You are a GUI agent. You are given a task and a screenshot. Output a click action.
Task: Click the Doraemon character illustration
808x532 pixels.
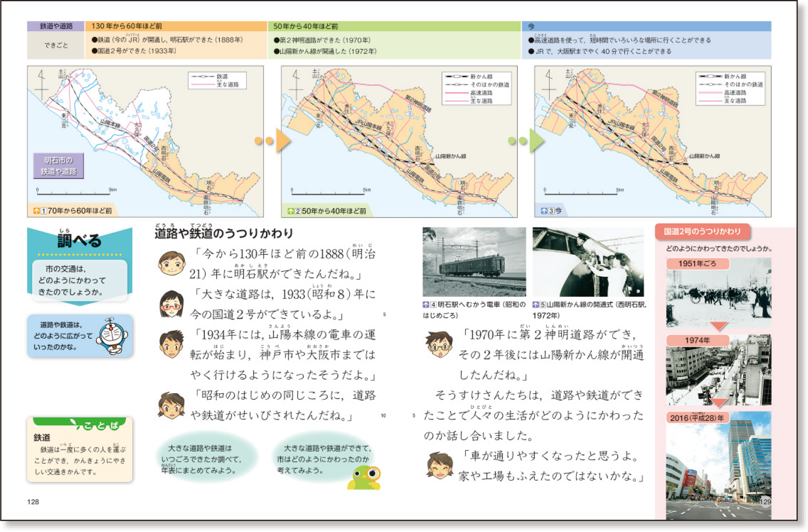113,336
